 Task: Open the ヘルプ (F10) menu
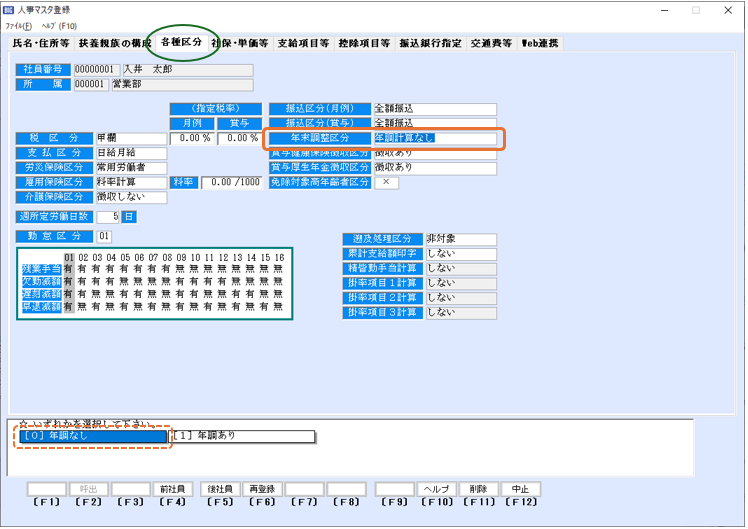59,26
